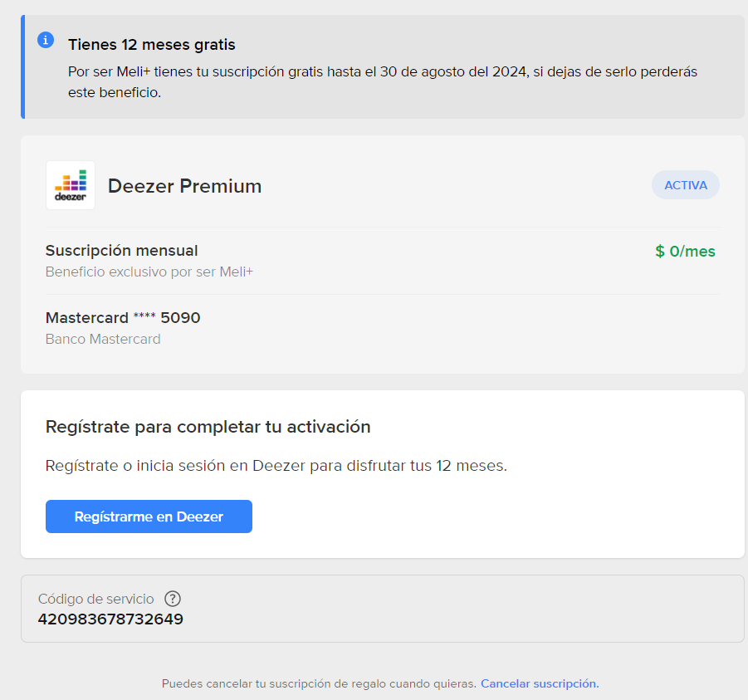
Task: Select the Mastercard **** 5090 payment row
Action: 383,328
